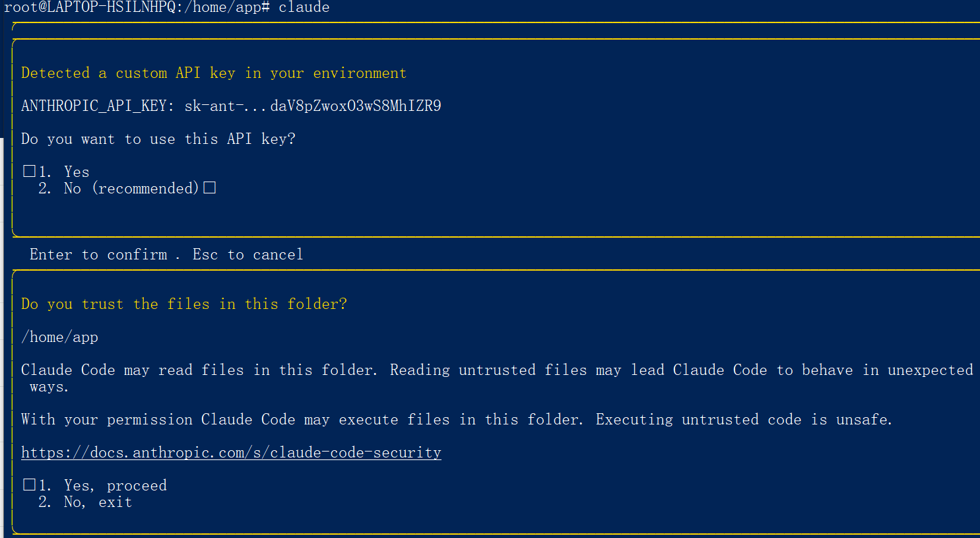Click the typed "claude" command

point(304,7)
